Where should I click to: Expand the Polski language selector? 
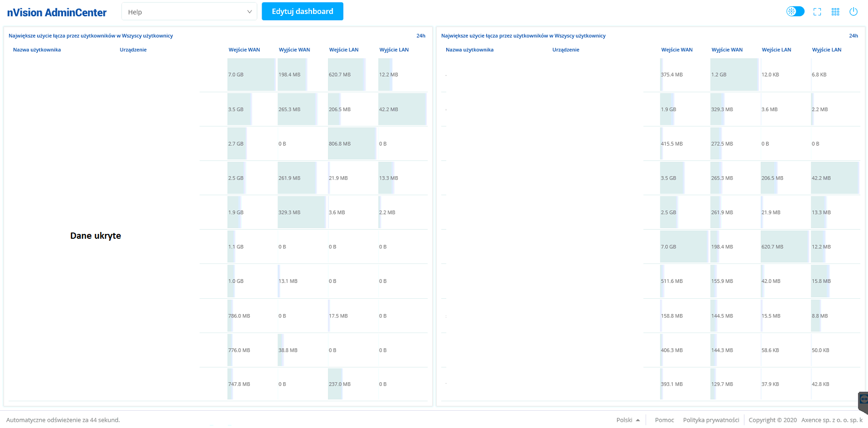tap(628, 420)
